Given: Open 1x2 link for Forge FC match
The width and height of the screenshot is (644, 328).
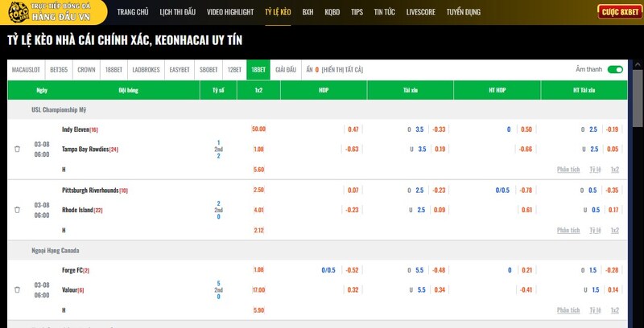Looking at the screenshot, I should (x=614, y=310).
